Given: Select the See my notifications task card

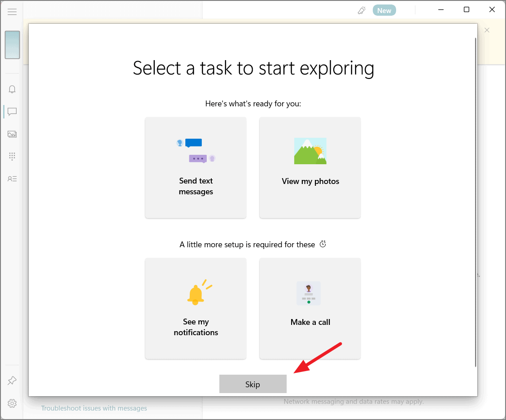Looking at the screenshot, I should click(x=196, y=309).
